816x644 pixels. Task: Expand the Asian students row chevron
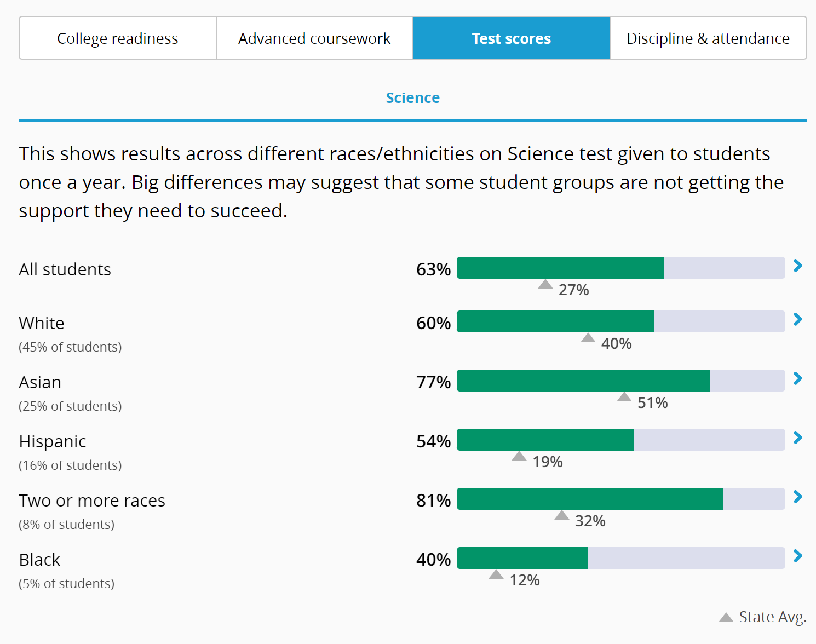(x=798, y=379)
